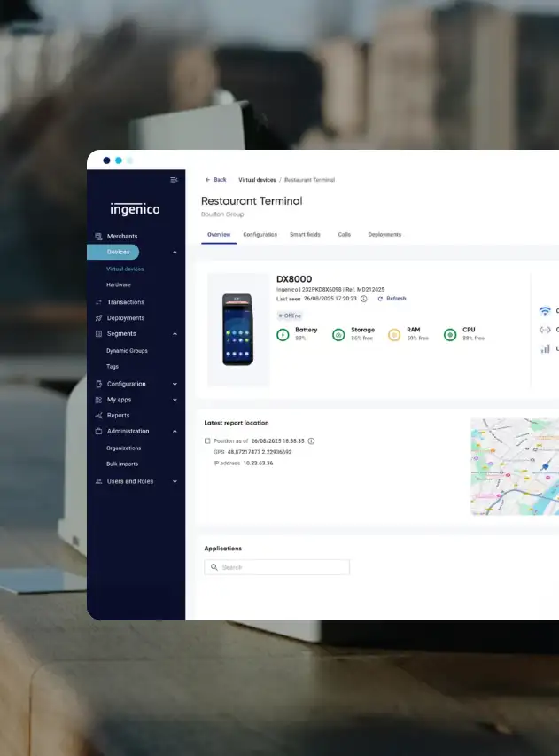559x756 pixels.
Task: Open Virtual devices in sidebar
Action: point(125,269)
